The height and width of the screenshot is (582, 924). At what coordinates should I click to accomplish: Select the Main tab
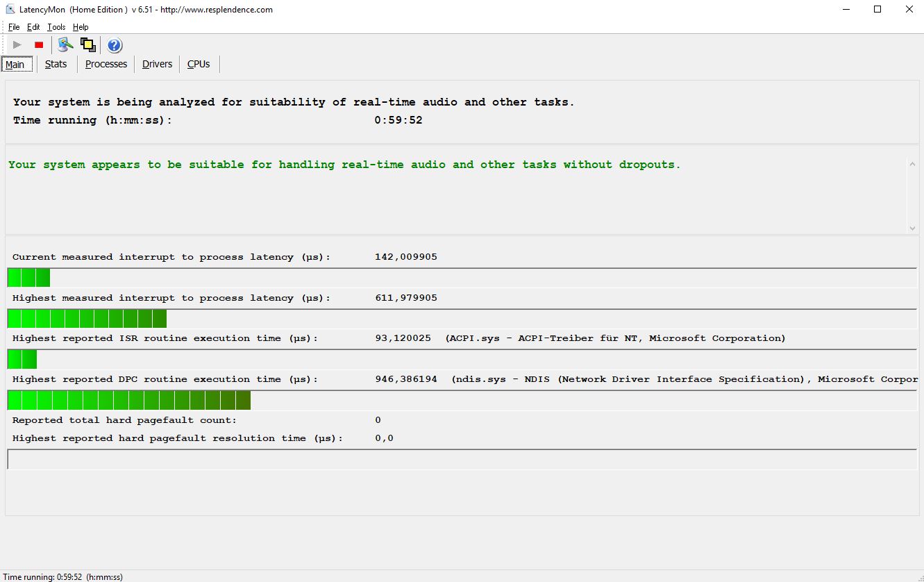[x=15, y=65]
